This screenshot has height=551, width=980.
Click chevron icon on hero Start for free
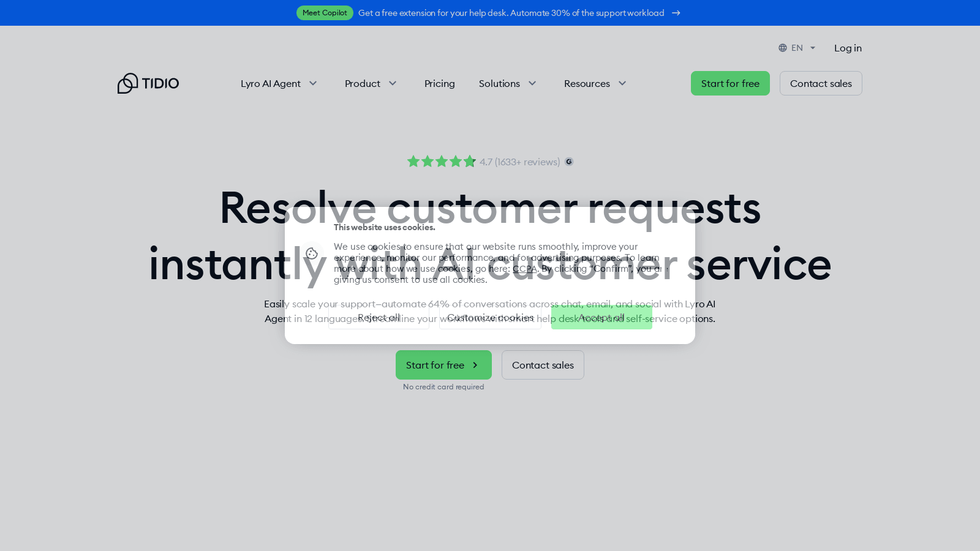point(475,365)
